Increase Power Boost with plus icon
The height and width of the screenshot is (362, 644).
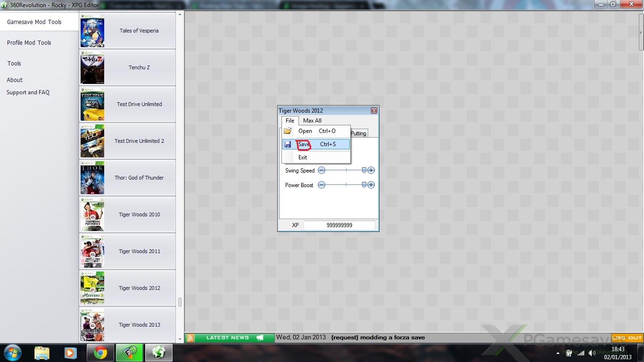(371, 185)
